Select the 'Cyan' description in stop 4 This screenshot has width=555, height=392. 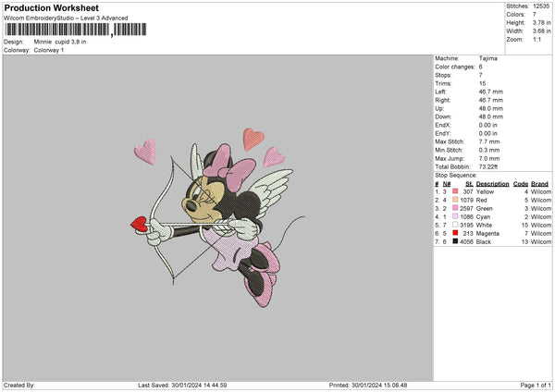483,217
